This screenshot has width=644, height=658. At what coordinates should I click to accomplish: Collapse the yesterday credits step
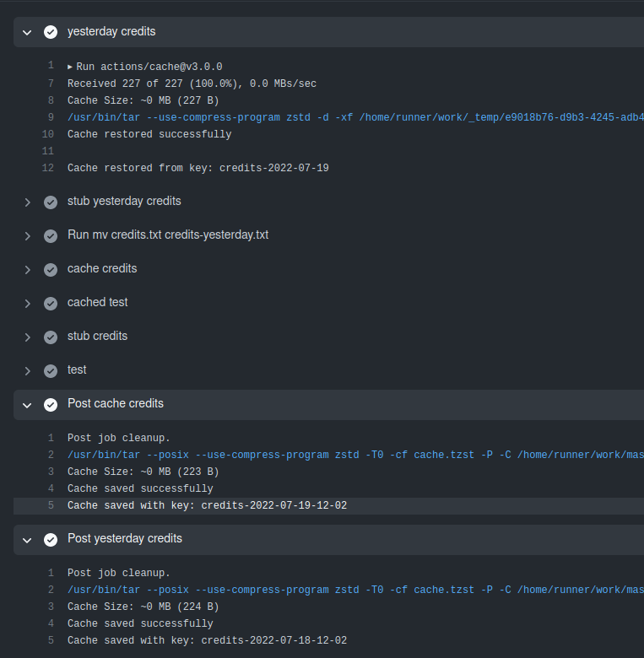pos(27,32)
